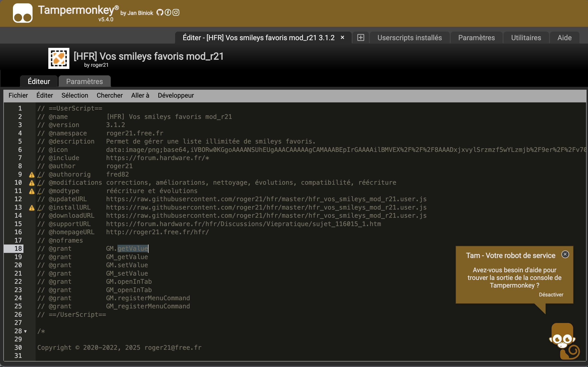The width and height of the screenshot is (588, 367).
Task: Open the Chercher menu
Action: (110, 95)
